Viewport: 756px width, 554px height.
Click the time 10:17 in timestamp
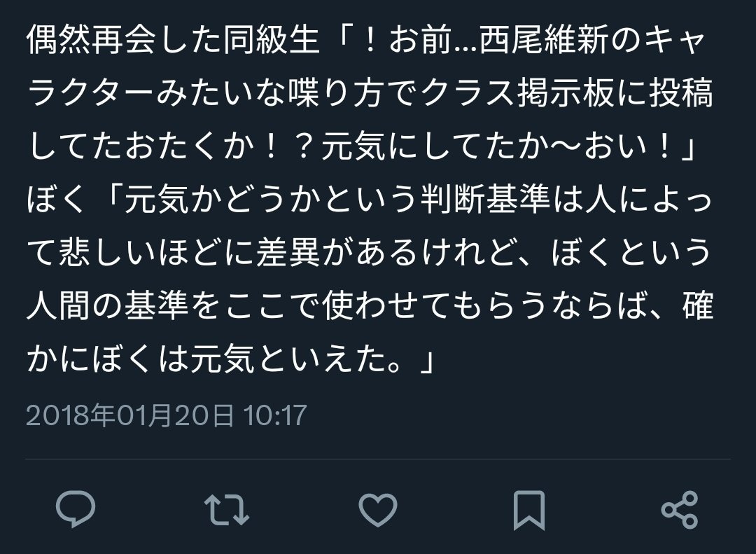[275, 415]
